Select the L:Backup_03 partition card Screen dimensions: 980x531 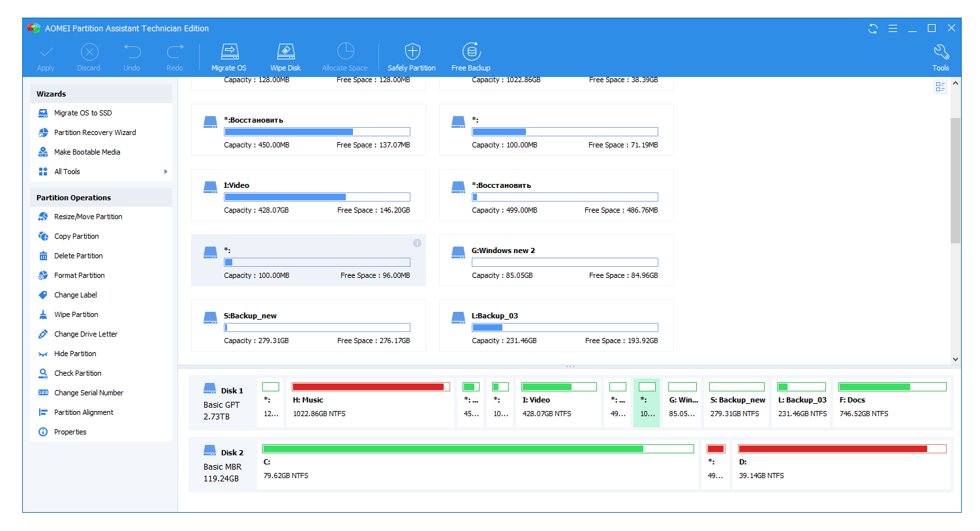(556, 326)
